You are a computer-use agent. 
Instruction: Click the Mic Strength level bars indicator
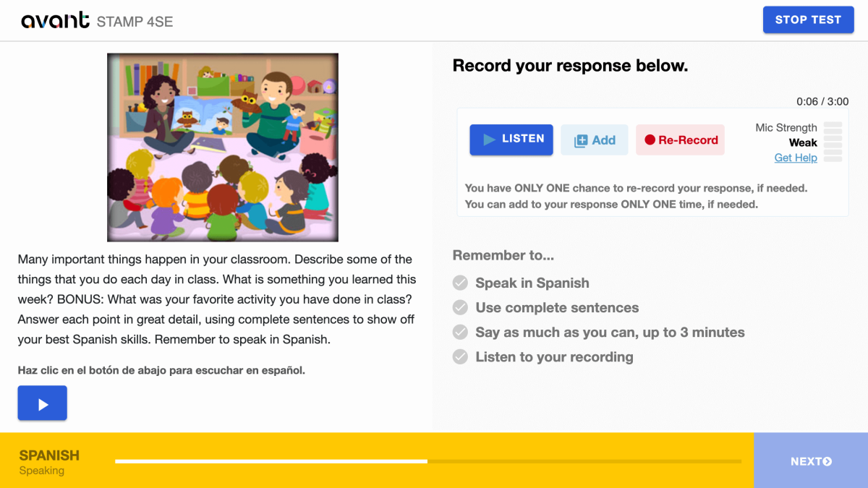[833, 142]
